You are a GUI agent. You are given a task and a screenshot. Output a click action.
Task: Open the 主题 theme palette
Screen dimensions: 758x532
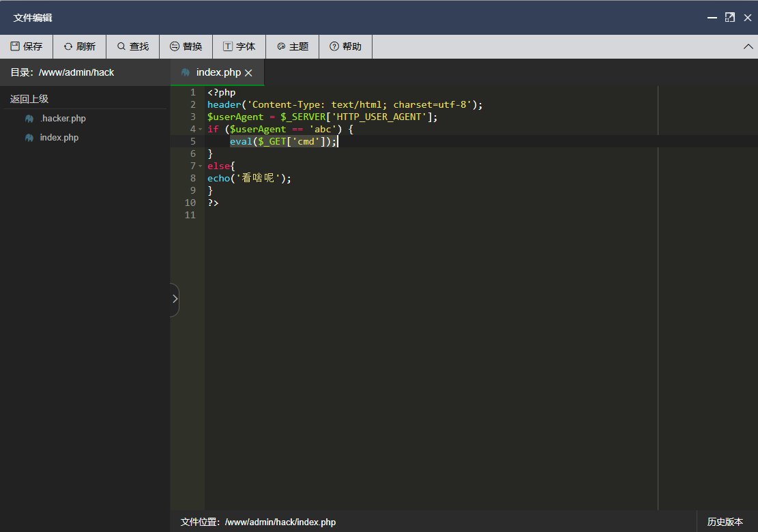coord(293,46)
